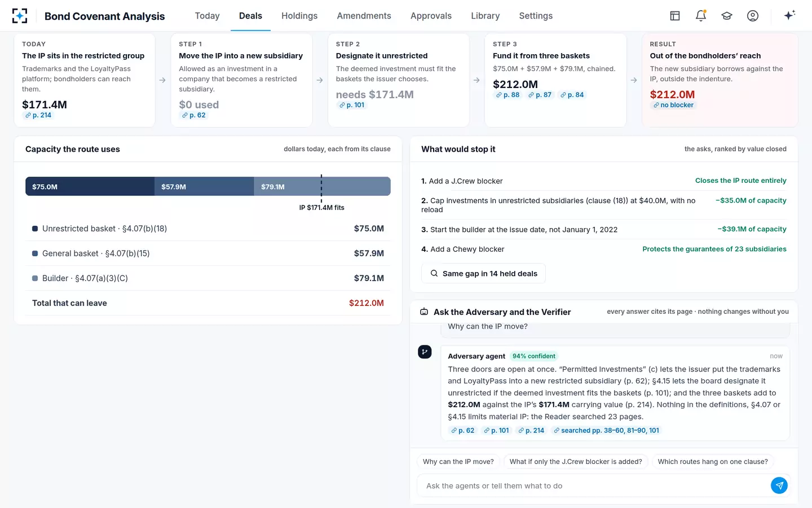Open the layout panel icon
812x508 pixels.
[x=675, y=16]
